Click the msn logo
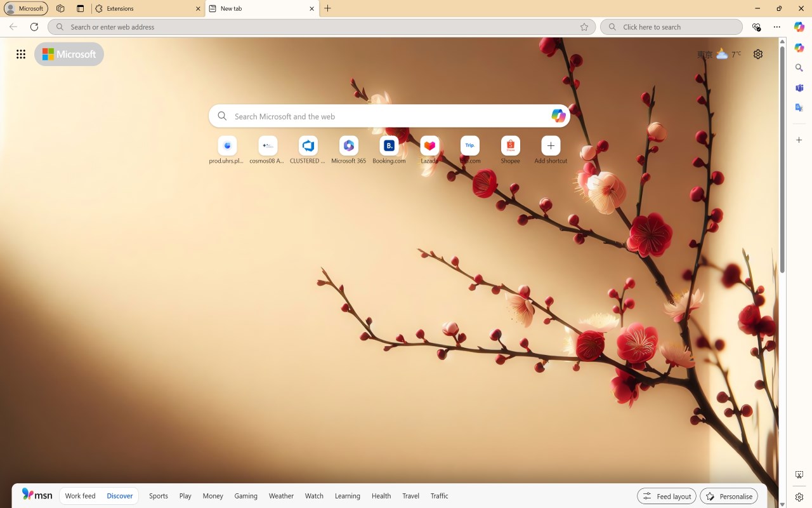Viewport: 812px width, 508px height. [x=37, y=495]
